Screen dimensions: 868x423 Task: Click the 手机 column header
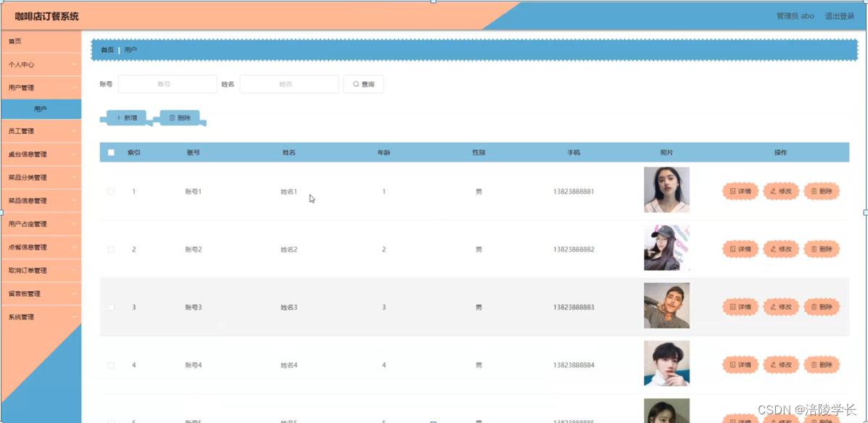574,153
